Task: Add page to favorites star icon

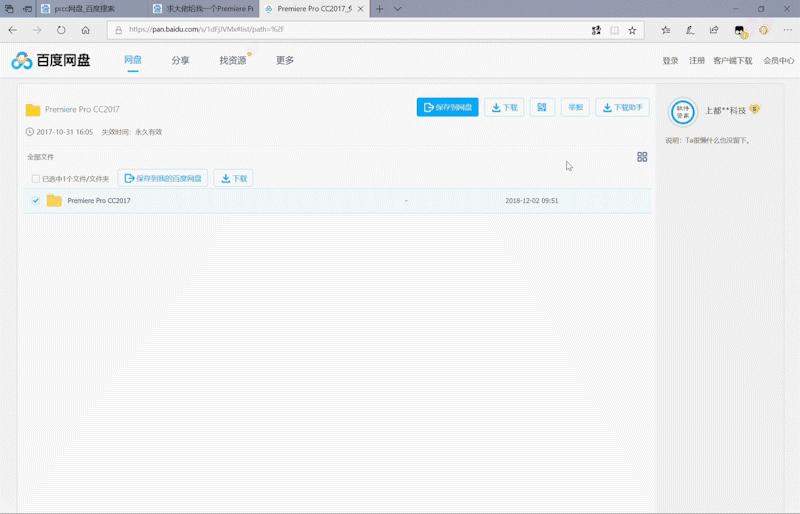Action: click(632, 30)
